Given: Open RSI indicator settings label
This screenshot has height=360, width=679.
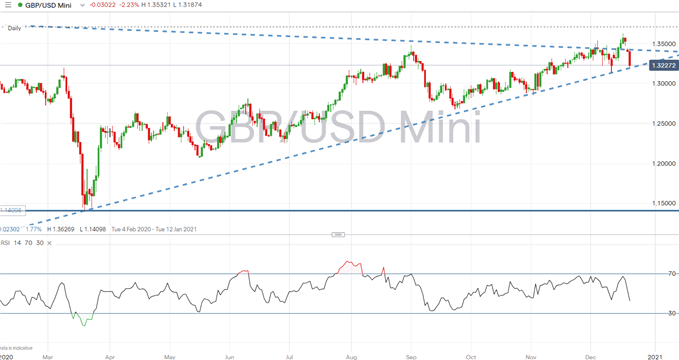Looking at the screenshot, I should [5, 243].
